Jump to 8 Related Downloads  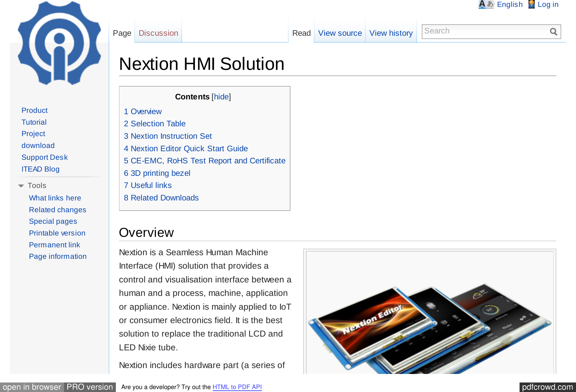161,198
